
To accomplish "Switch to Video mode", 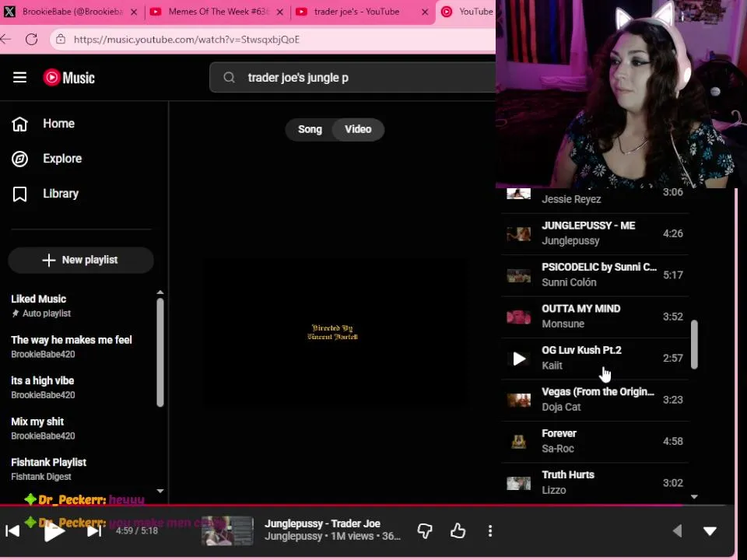I will 358,130.
